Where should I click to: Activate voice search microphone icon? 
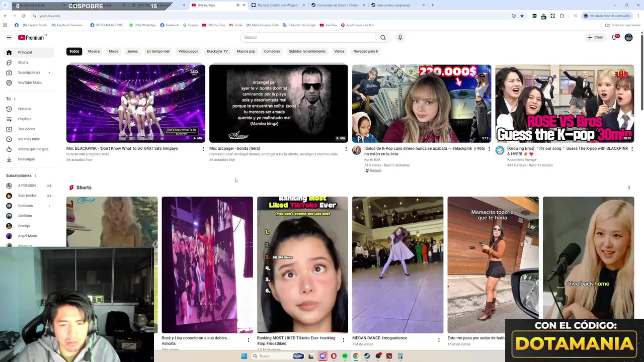tap(400, 37)
